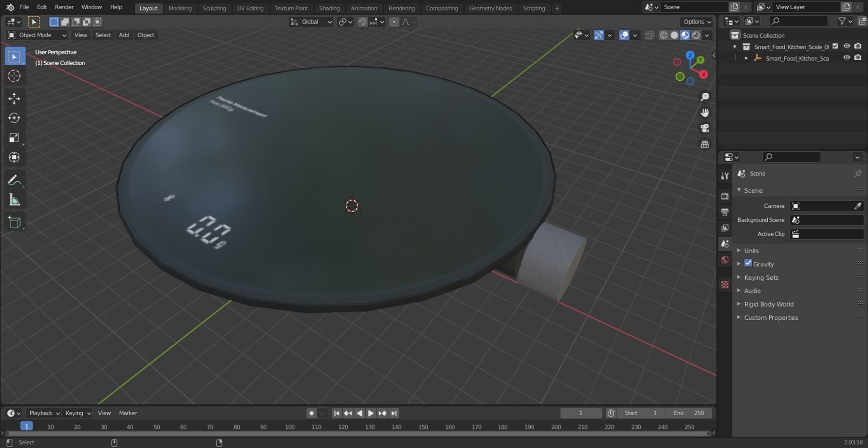The height and width of the screenshot is (448, 868).
Task: Toggle viewport gizmos
Action: coord(599,35)
